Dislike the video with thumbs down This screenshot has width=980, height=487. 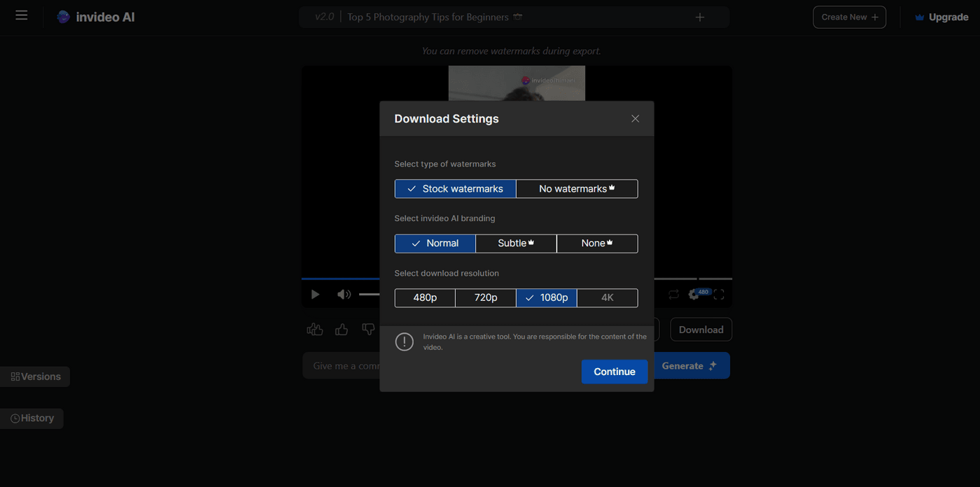click(368, 329)
